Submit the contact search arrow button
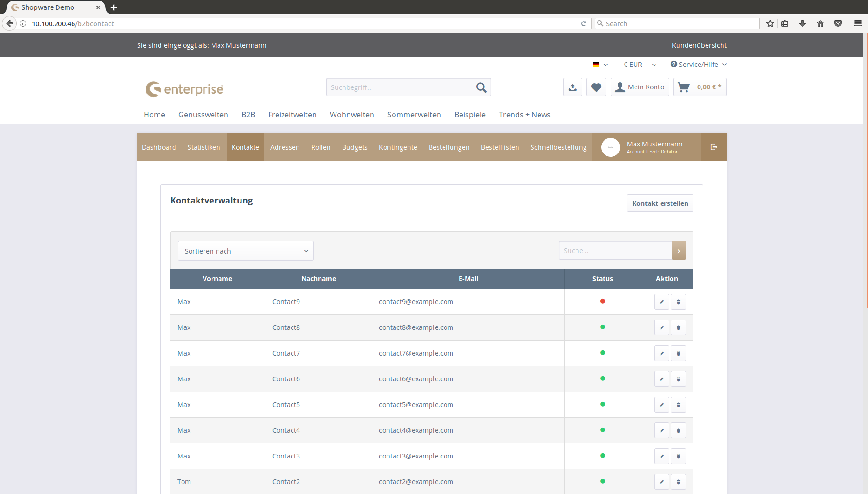Image resolution: width=868 pixels, height=494 pixels. [678, 251]
